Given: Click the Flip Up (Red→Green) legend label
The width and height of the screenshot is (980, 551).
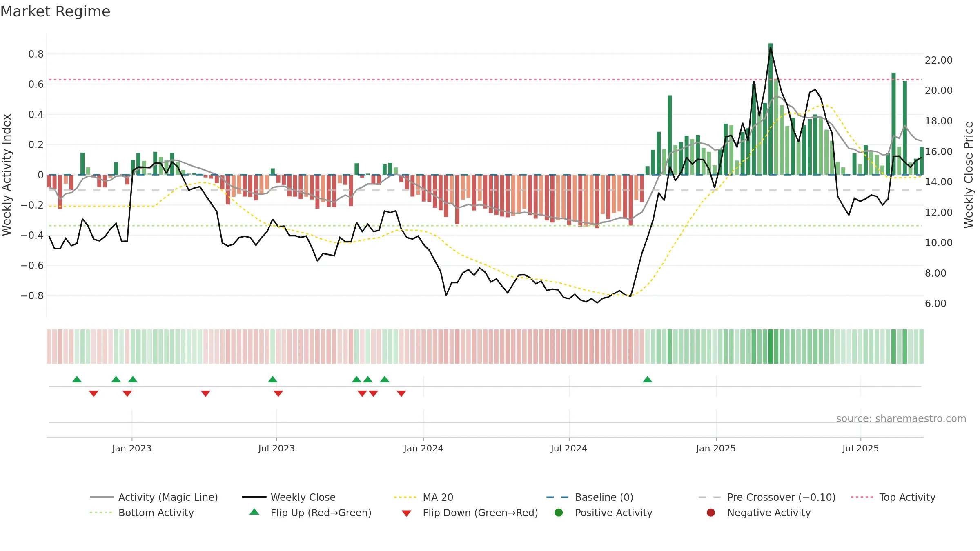Looking at the screenshot, I should [x=321, y=513].
